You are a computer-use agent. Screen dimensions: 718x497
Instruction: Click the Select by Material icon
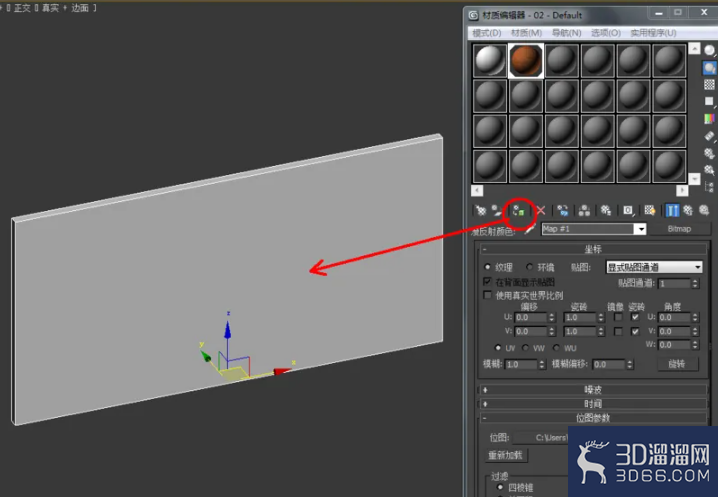coord(709,170)
